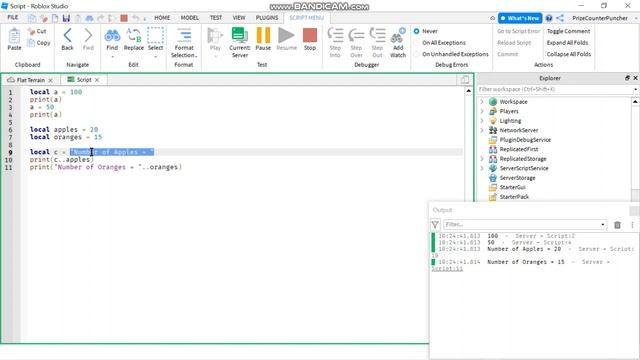
Task: Click the Copy icon
Action: pyautogui.click(x=31, y=42)
